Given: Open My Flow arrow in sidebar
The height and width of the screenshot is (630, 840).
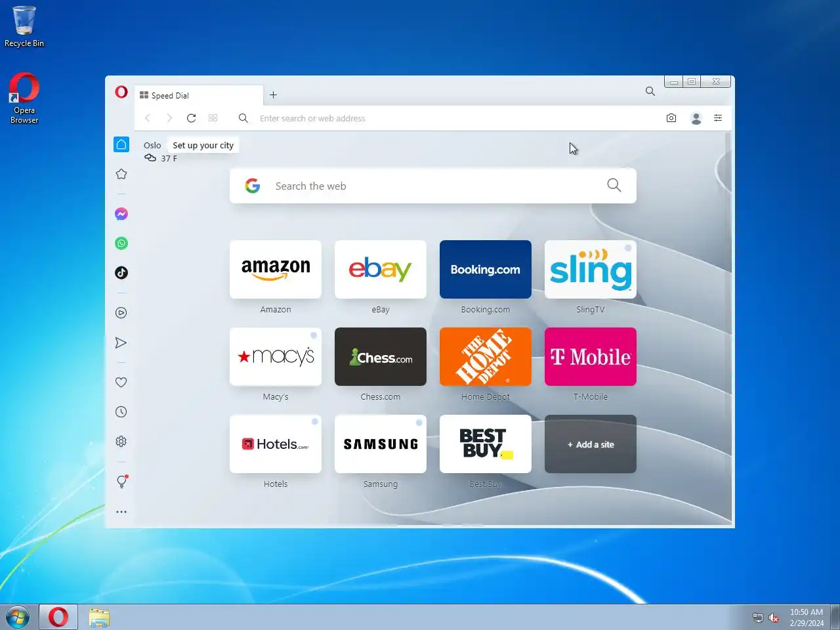Looking at the screenshot, I should tap(121, 343).
